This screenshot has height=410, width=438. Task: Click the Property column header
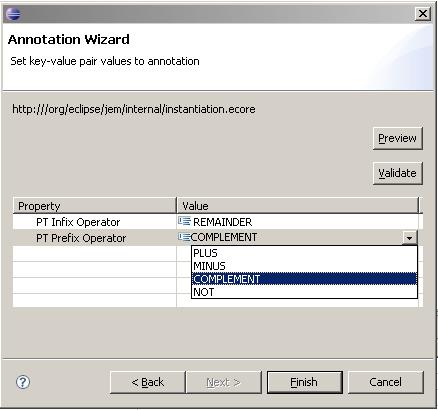[x=94, y=206]
